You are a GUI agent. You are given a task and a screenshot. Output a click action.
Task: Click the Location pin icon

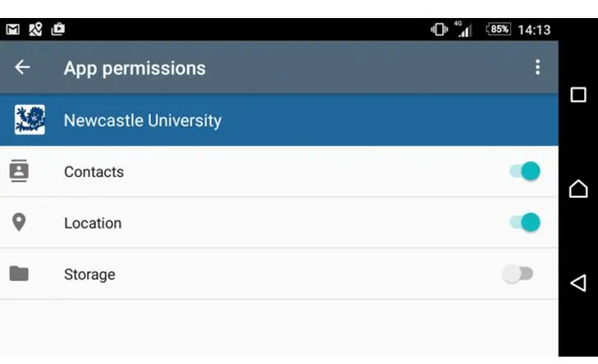(19, 222)
